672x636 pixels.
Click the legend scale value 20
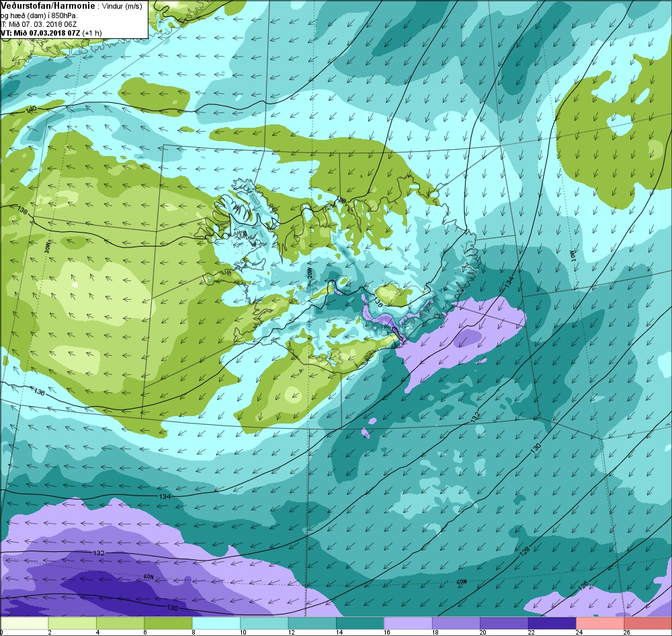coord(483,632)
